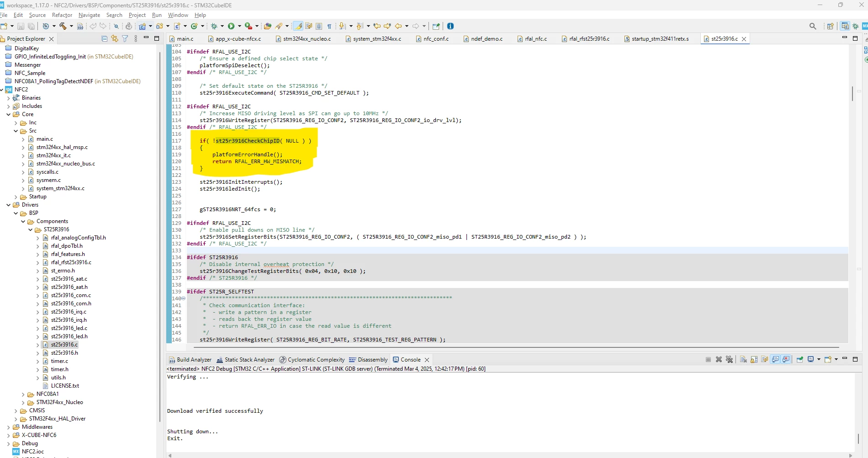Open Project Explorer view menu dots
Image resolution: width=868 pixels, height=458 pixels.
[136, 39]
